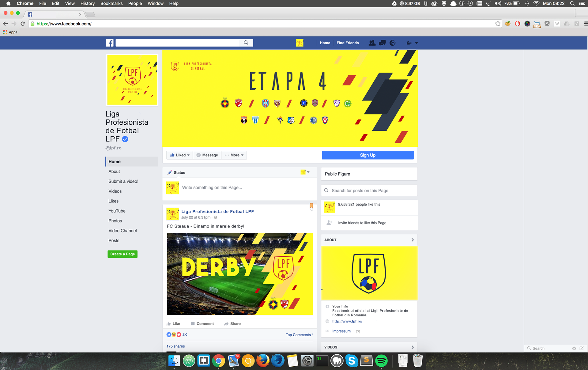Open Submit a video! in sidebar
This screenshot has height=370, width=588.
123,181
